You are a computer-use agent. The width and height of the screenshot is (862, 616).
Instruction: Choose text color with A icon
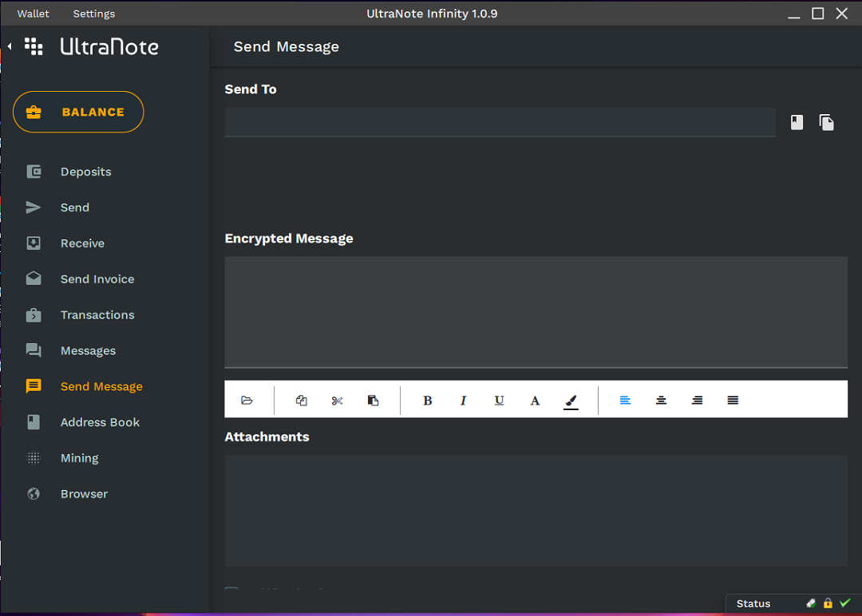click(x=535, y=401)
